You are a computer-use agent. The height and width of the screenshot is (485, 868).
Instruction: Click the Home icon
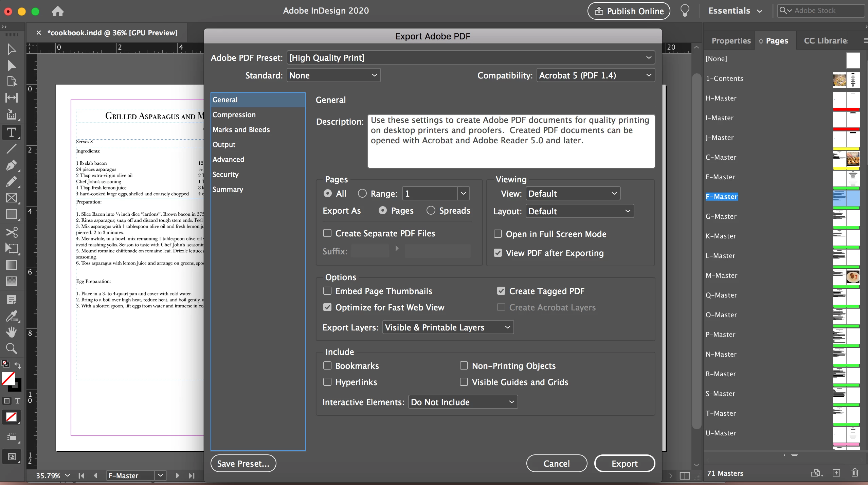58,11
